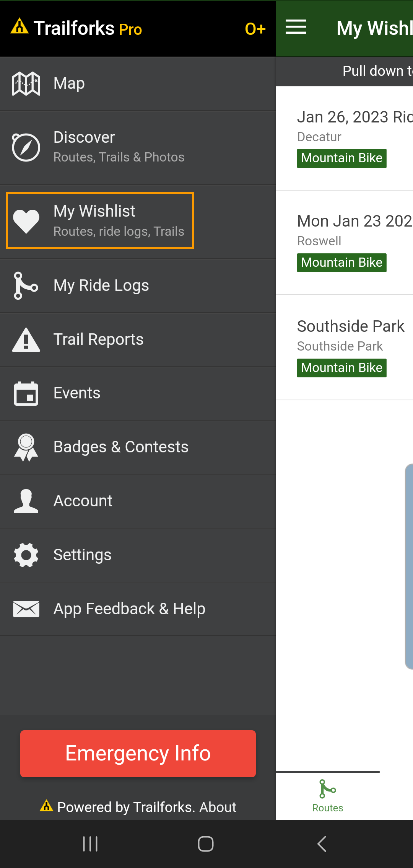Toggle the hamburger menu button
The height and width of the screenshot is (868, 413).
[296, 27]
